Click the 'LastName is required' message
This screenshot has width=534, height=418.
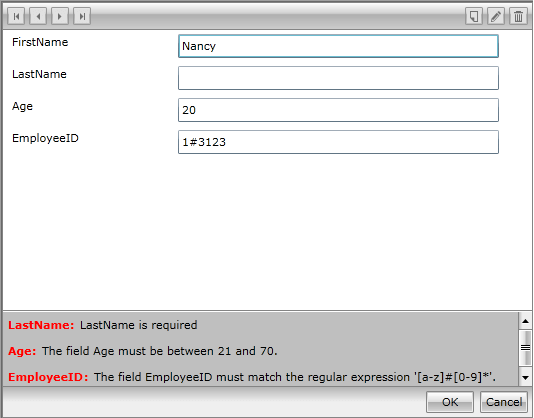pos(139,325)
